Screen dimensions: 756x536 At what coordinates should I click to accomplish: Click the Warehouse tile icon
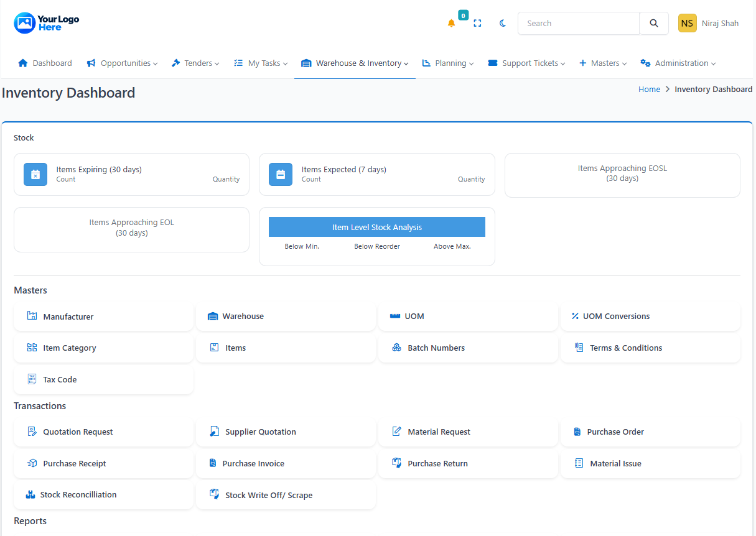(213, 317)
